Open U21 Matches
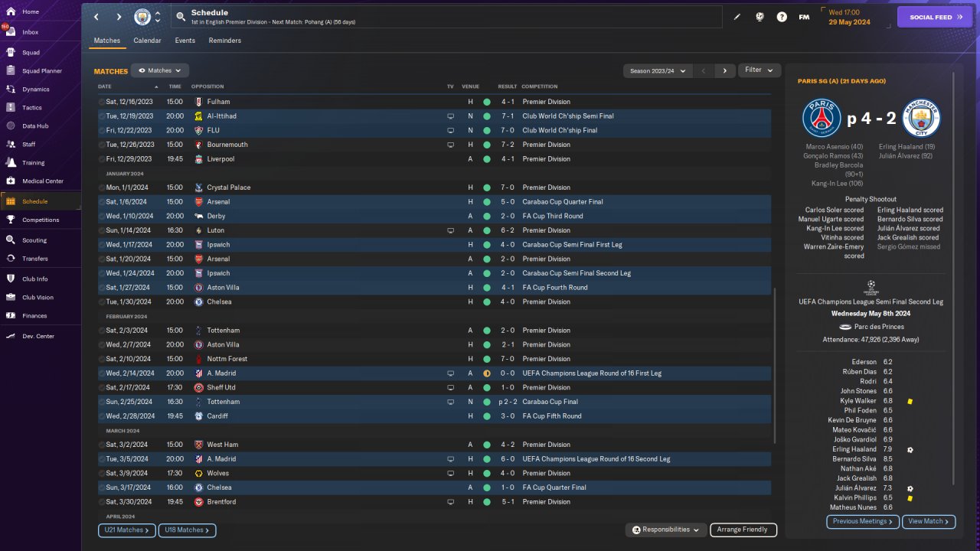This screenshot has width=980, height=551. click(126, 530)
